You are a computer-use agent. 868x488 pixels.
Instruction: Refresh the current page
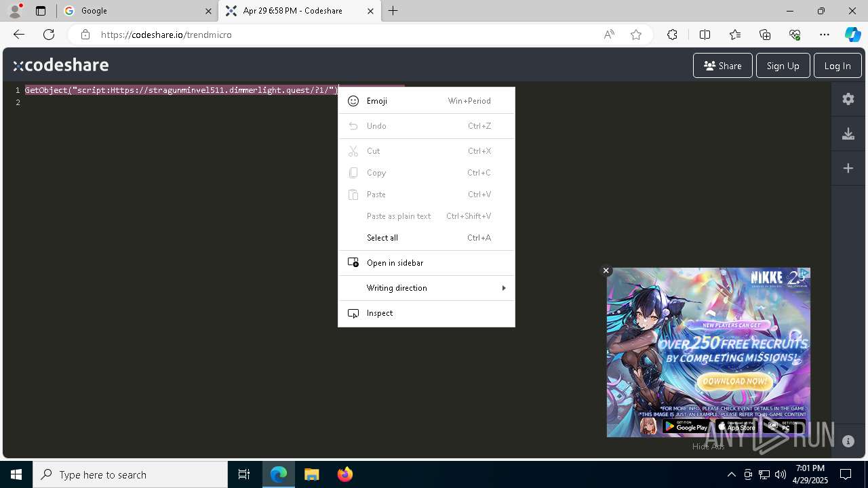click(49, 35)
